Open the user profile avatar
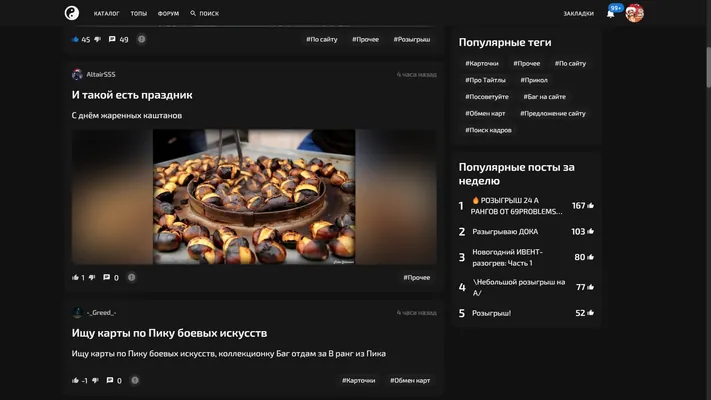Image resolution: width=711 pixels, height=400 pixels. 634,13
